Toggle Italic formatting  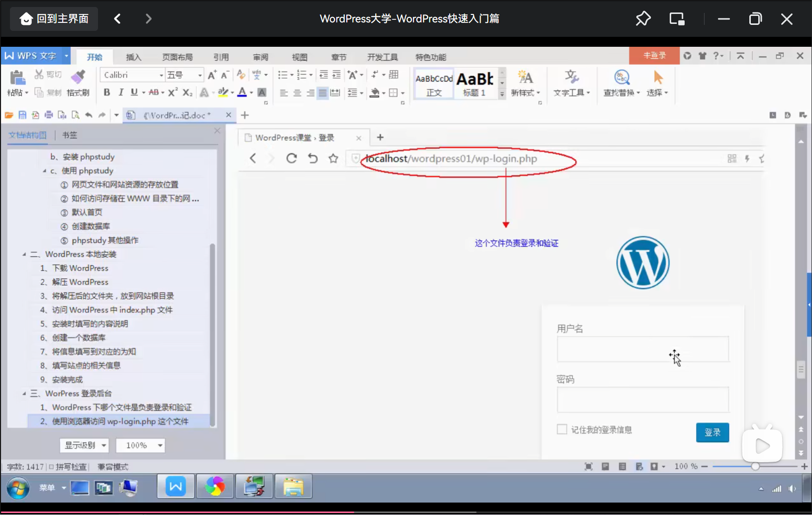point(120,93)
